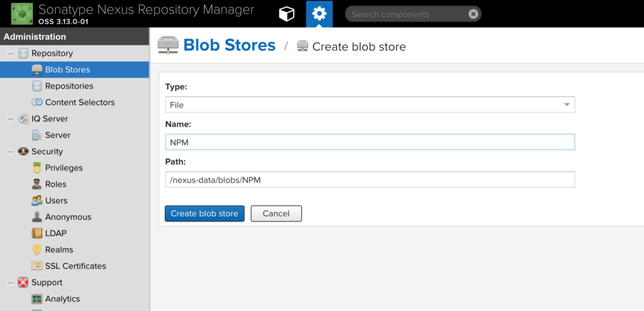
Task: Click the SSL Certificates icon
Action: tap(37, 266)
